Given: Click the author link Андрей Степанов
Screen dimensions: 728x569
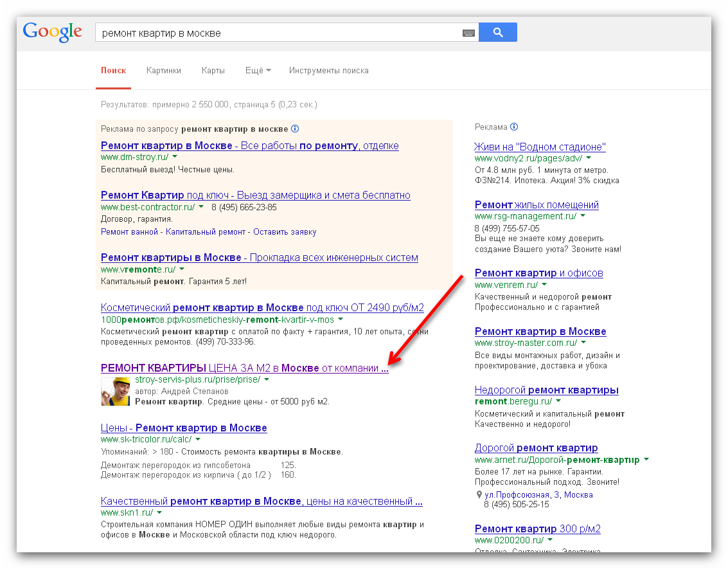Looking at the screenshot, I should tap(195, 391).
